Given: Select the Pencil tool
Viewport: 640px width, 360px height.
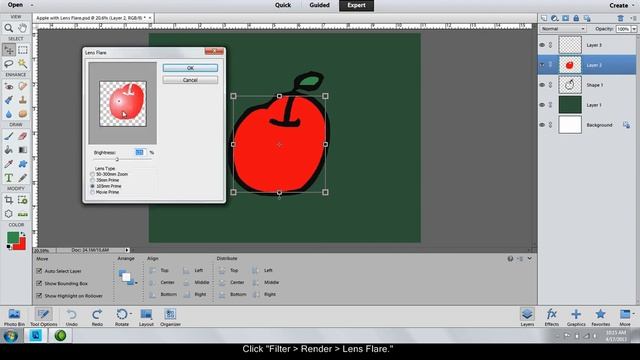Looking at the screenshot, I should 23,178.
